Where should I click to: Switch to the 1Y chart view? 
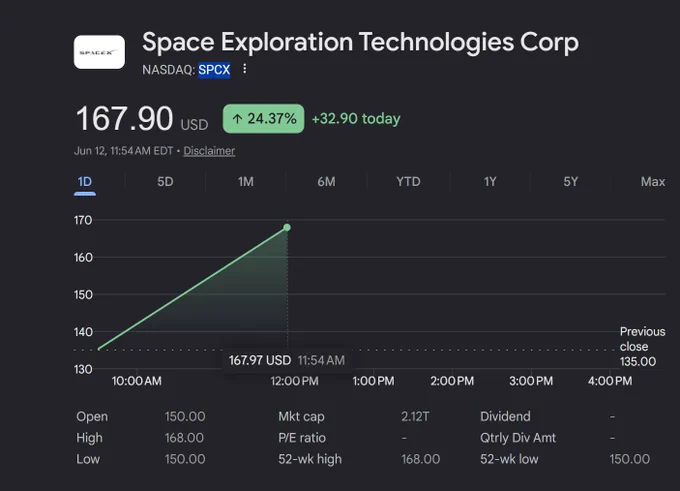(x=490, y=181)
